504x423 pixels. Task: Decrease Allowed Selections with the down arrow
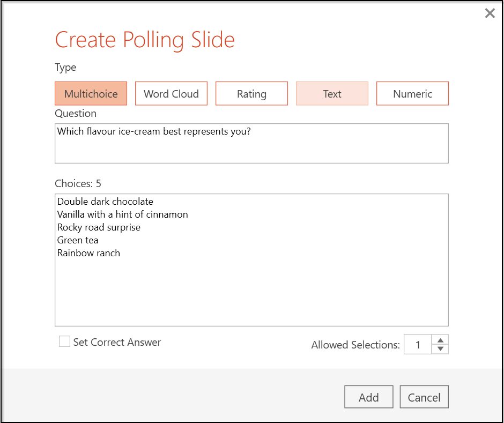tap(440, 349)
